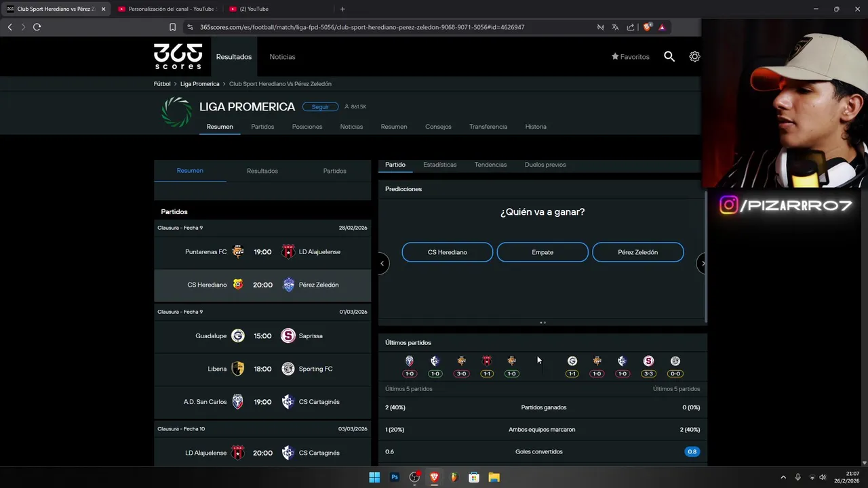Open Resultados tab in left panel
Viewport: 868px width, 488px height.
click(x=262, y=171)
